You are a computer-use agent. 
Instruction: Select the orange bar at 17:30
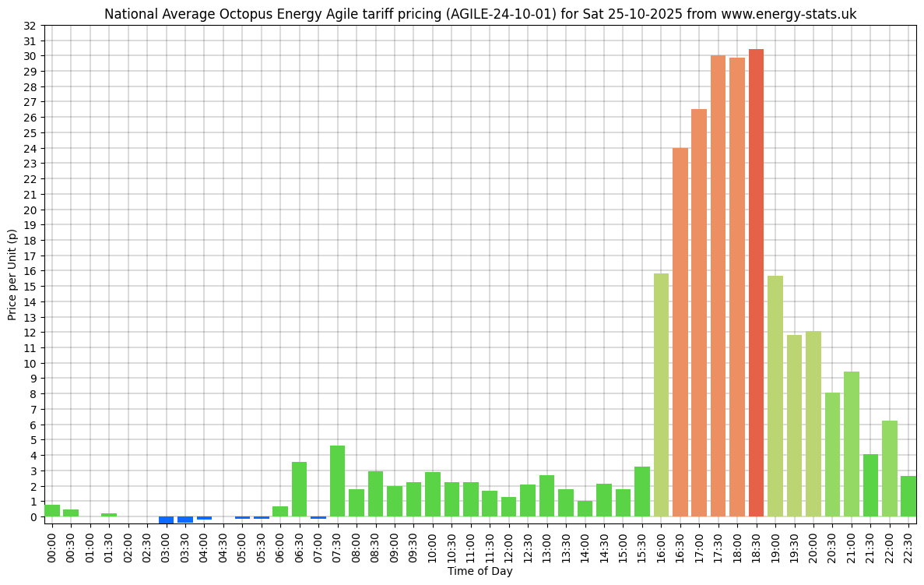coord(718,286)
